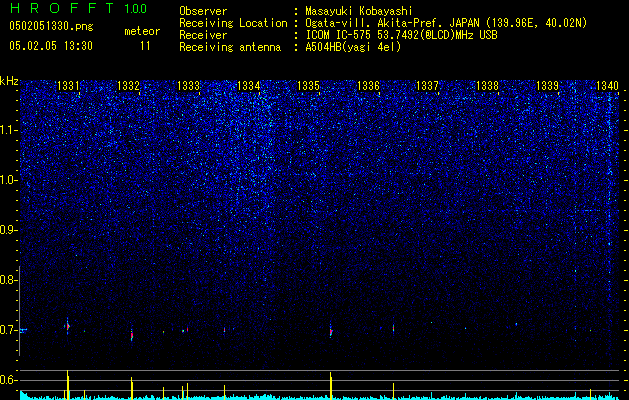Click the 0.7 kHz frequency axis label
Screen dimensions: 629x400
tap(8, 330)
